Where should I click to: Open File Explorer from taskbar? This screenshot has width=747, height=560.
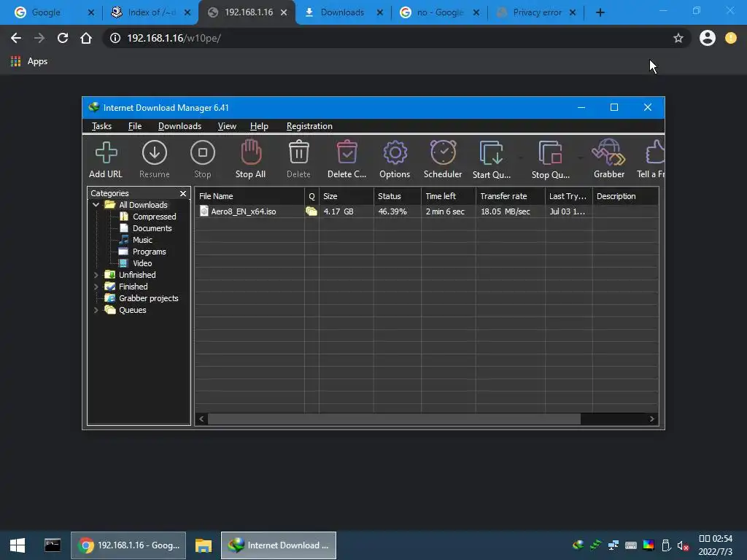point(204,545)
